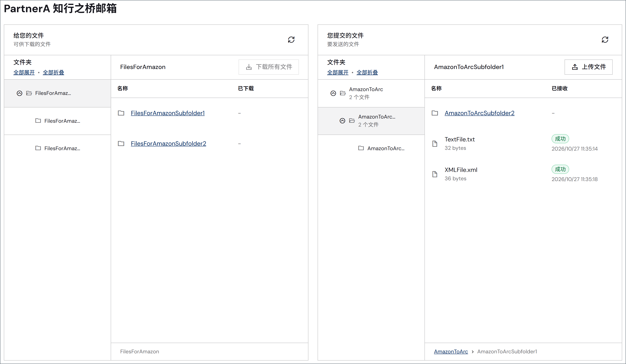The height and width of the screenshot is (364, 626).
Task: Click folder icon beside FilesForAmazonSubfolder1 in list
Action: pos(121,113)
